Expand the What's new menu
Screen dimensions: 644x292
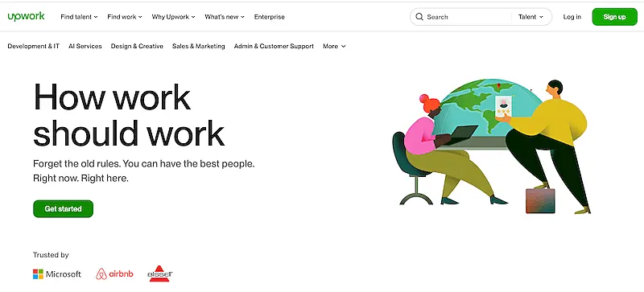pos(225,17)
